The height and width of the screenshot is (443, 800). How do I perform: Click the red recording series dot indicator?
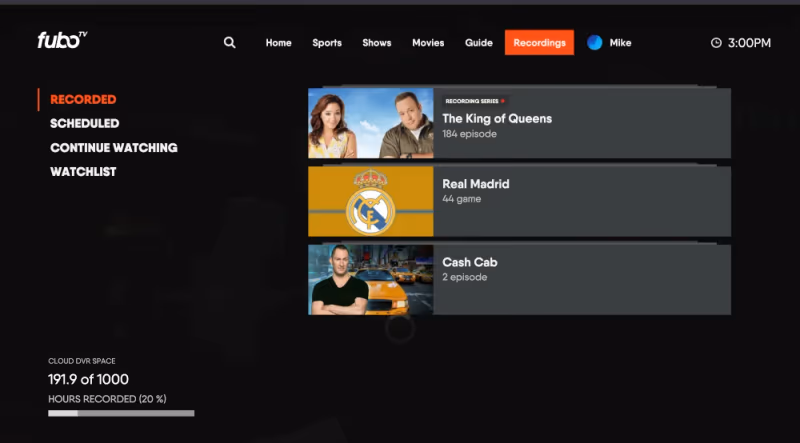[503, 101]
